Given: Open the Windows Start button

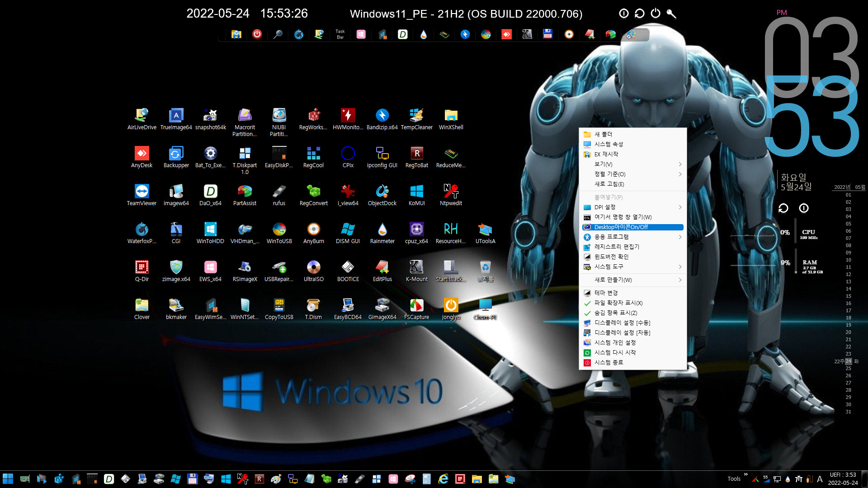Looking at the screenshot, I should point(8,479).
